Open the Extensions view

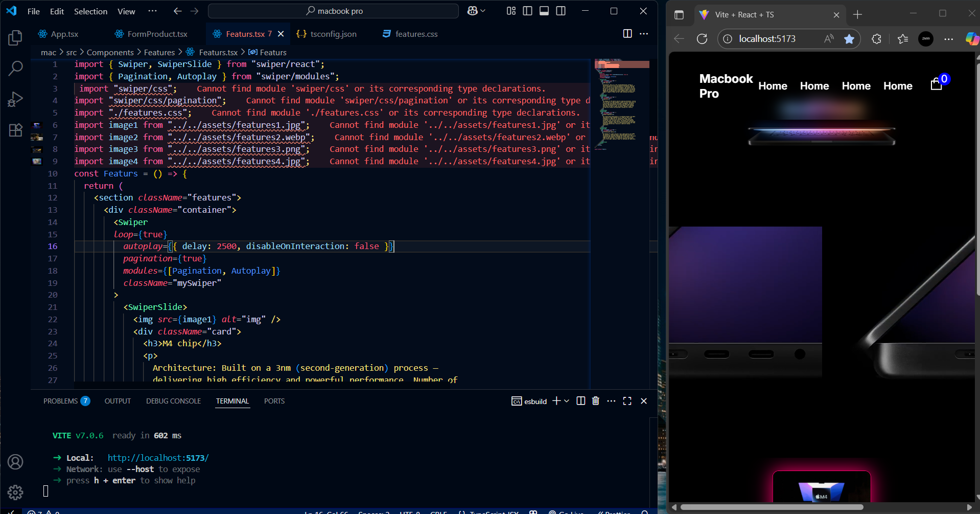point(15,130)
